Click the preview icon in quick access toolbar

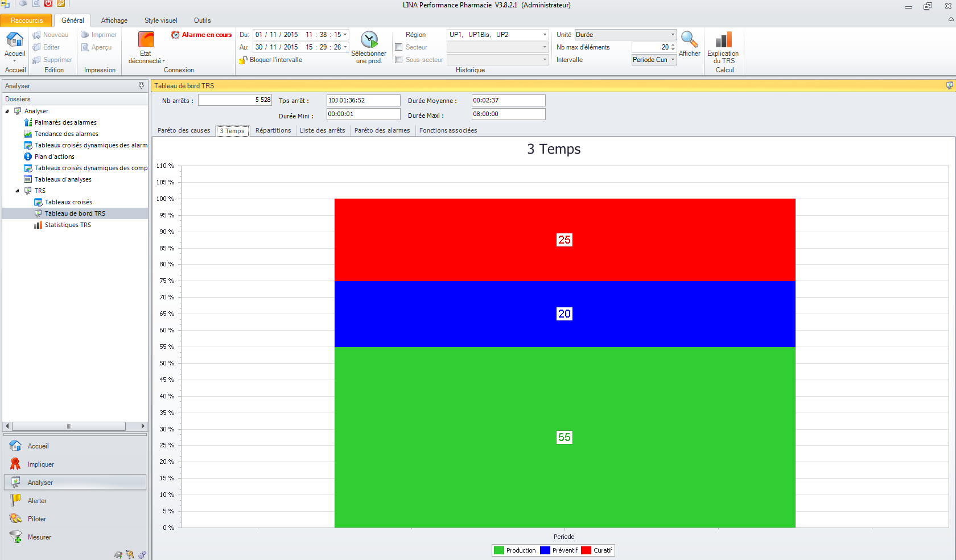pos(36,3)
